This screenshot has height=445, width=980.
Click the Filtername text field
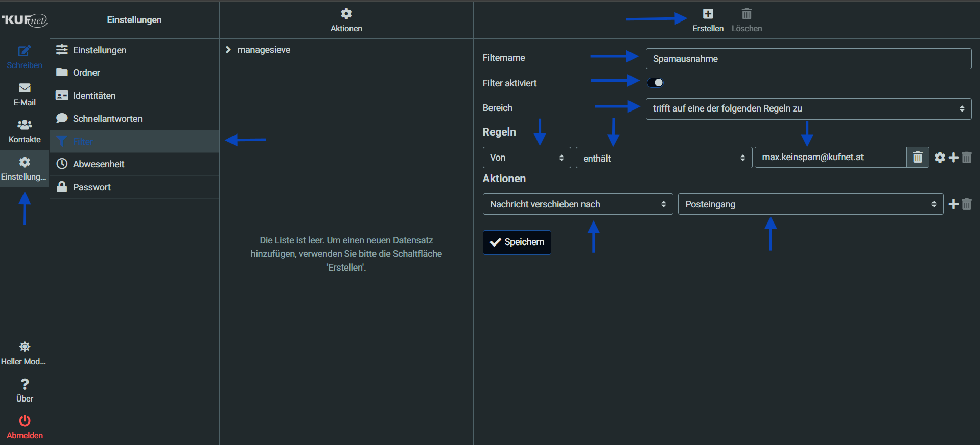[x=808, y=59]
